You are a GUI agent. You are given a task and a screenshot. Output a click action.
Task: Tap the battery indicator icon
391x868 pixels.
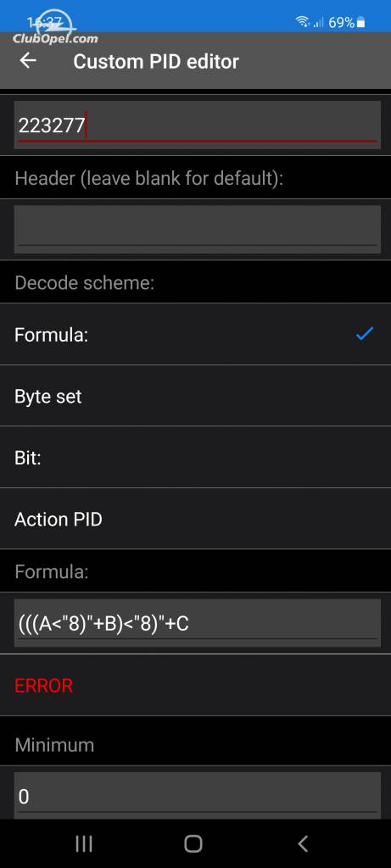pyautogui.click(x=361, y=22)
